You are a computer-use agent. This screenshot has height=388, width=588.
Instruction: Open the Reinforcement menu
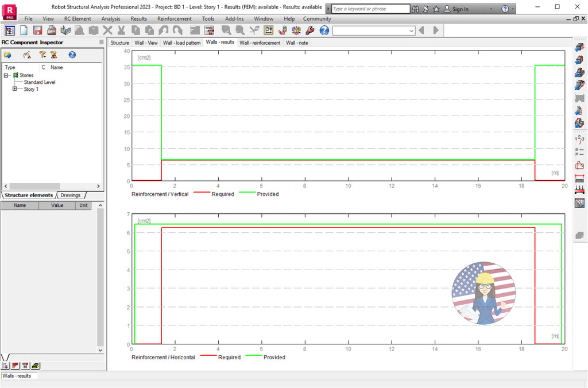173,18
